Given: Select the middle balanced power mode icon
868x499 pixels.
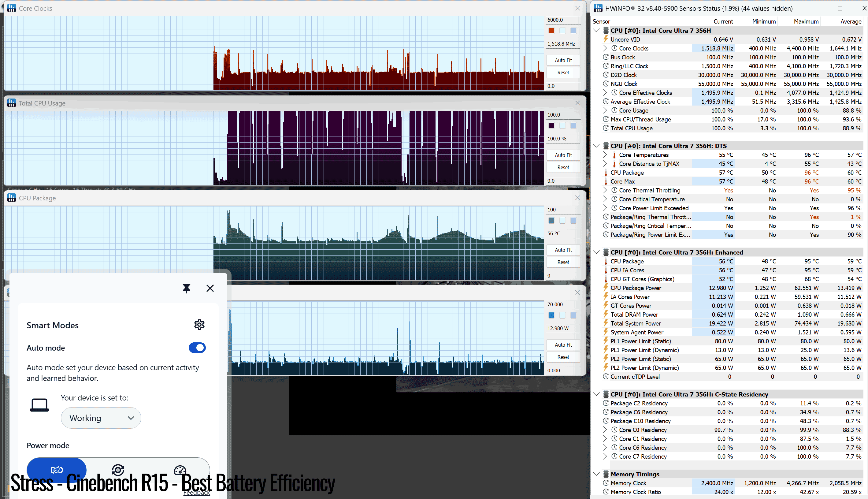Looking at the screenshot, I should pyautogui.click(x=118, y=470).
